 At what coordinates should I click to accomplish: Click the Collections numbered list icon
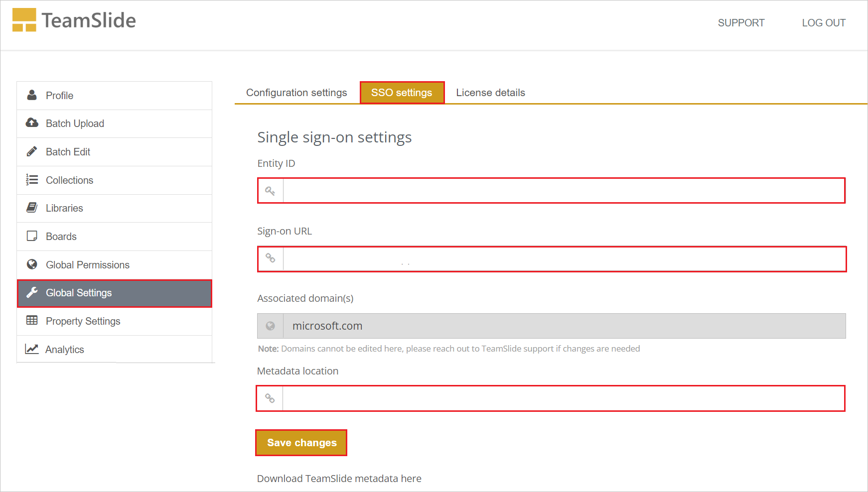click(32, 180)
